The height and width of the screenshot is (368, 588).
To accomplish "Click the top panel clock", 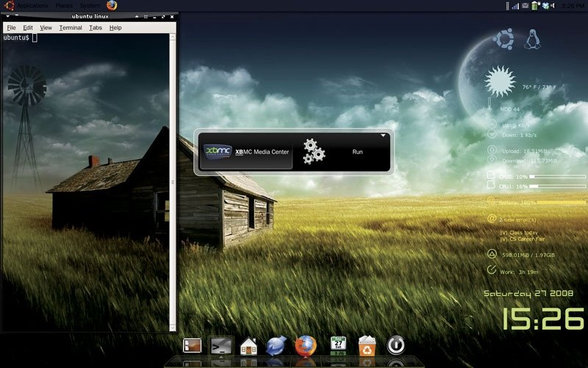I will pos(573,6).
